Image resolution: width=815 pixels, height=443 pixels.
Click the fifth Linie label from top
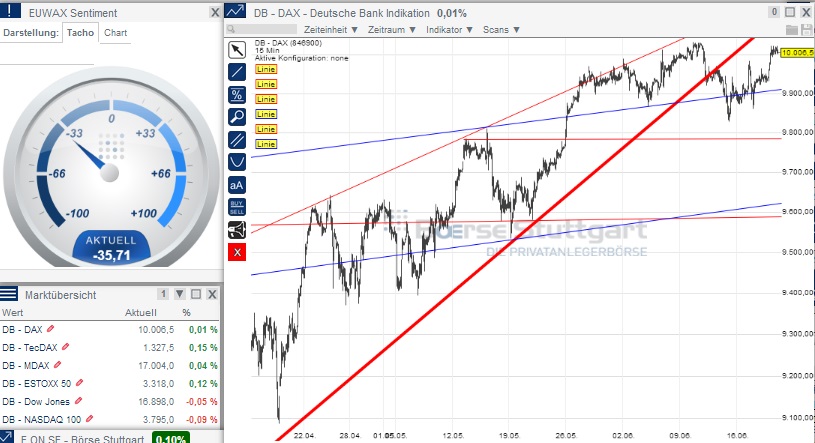click(266, 129)
